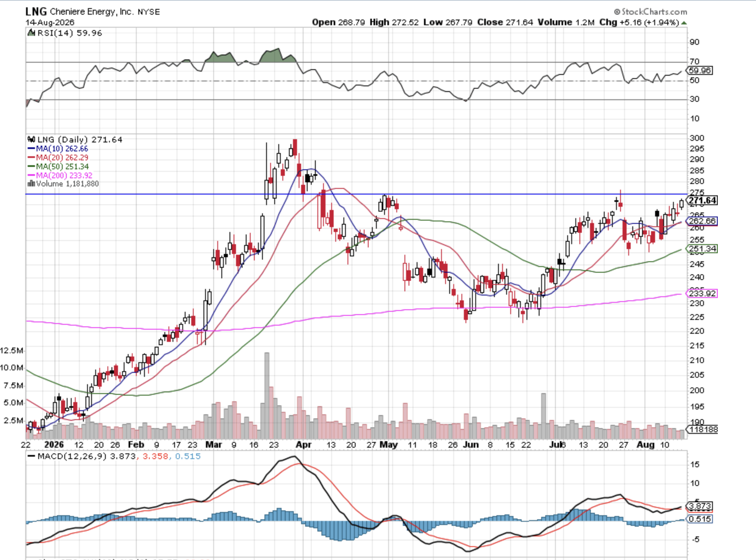Click the price axis label "285"

pyautogui.click(x=697, y=171)
